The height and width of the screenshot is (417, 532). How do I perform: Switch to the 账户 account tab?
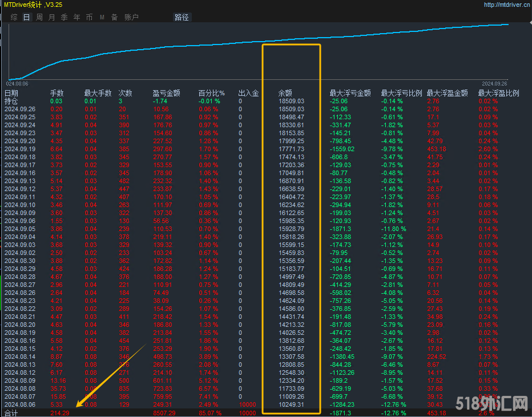[x=131, y=18]
